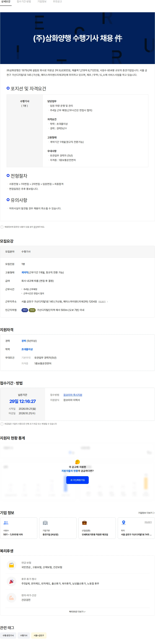Apply via 잡코리아 즉시지원 link
Viewport: 155px width, 644px height.
pos(73,395)
